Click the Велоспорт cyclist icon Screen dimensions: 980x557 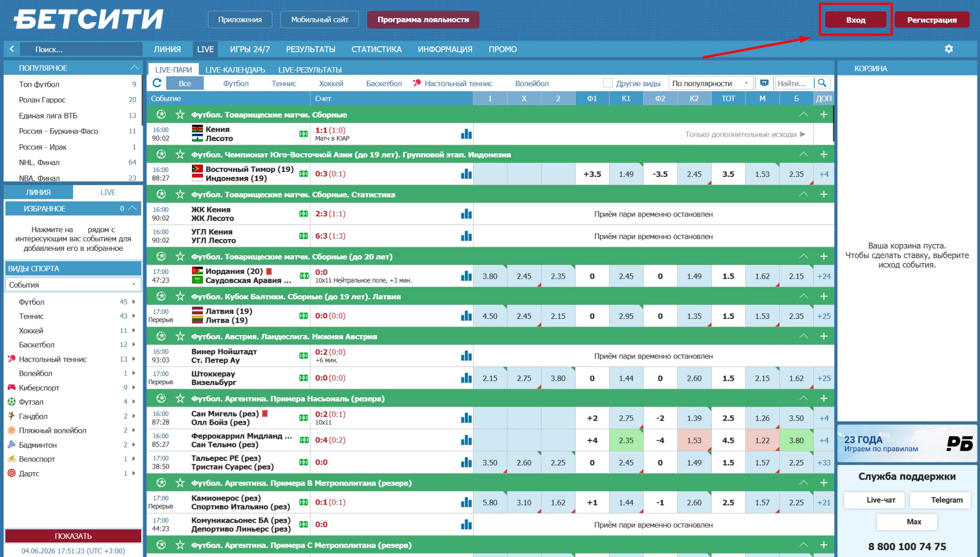[x=12, y=459]
